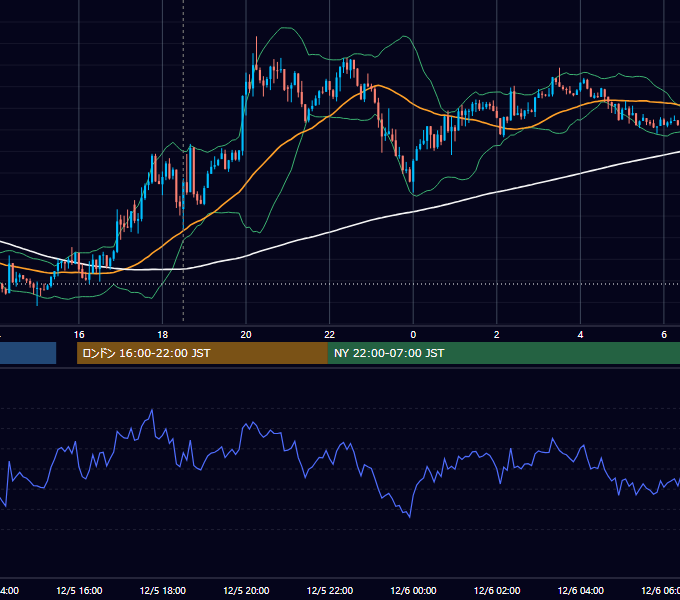Click the 12/5 22:00 date label
680x600 pixels.
[330, 590]
